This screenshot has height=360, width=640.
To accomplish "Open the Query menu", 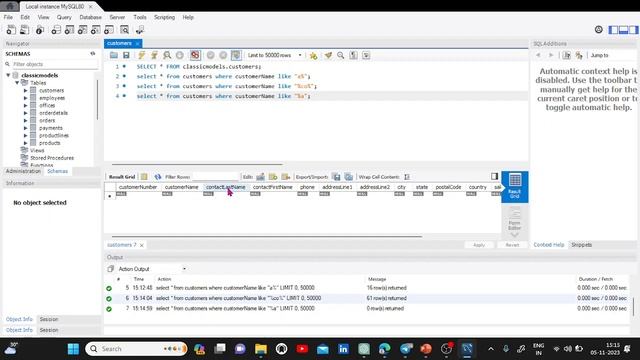I will 64,17.
